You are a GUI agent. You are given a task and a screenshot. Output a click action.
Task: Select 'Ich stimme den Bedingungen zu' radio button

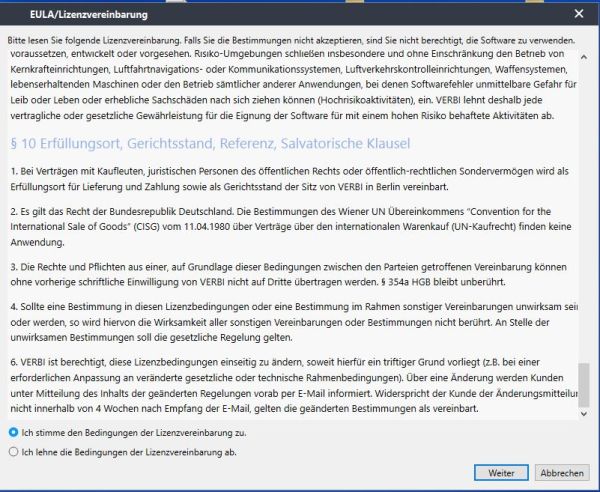click(12, 432)
